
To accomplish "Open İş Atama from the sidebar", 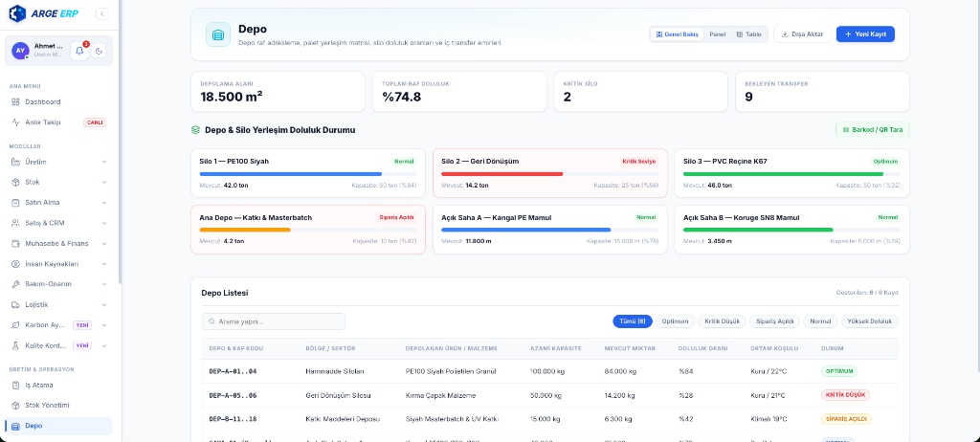I will coord(58,386).
